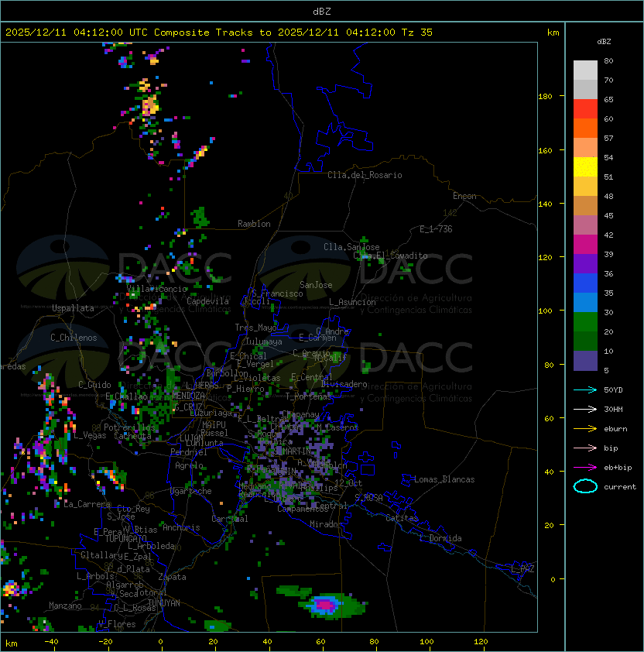Click the dBZ title at top

322,11
